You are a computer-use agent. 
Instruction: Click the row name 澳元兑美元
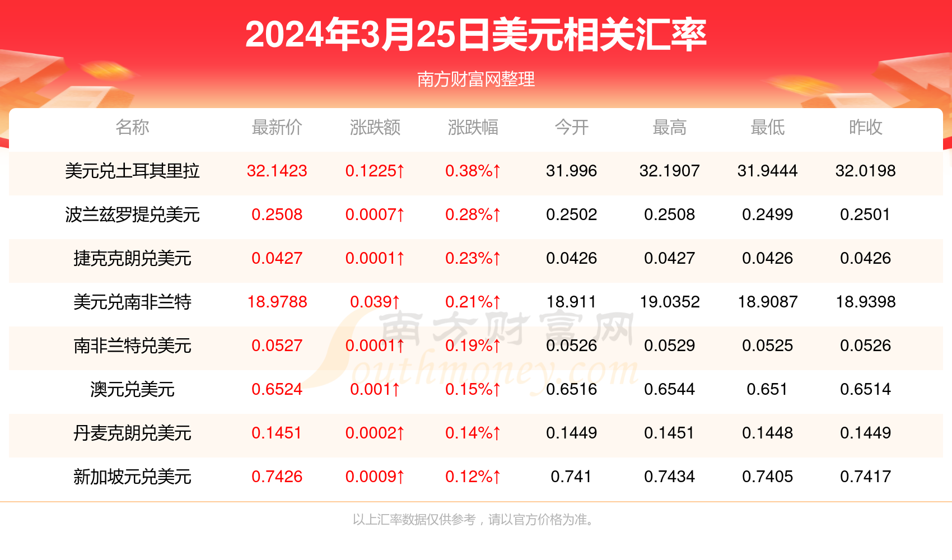point(132,389)
